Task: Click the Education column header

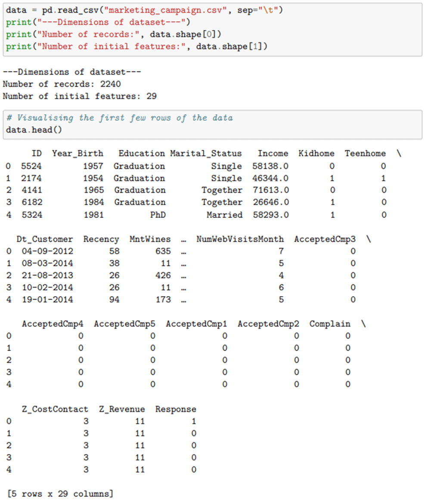Action: 142,154
